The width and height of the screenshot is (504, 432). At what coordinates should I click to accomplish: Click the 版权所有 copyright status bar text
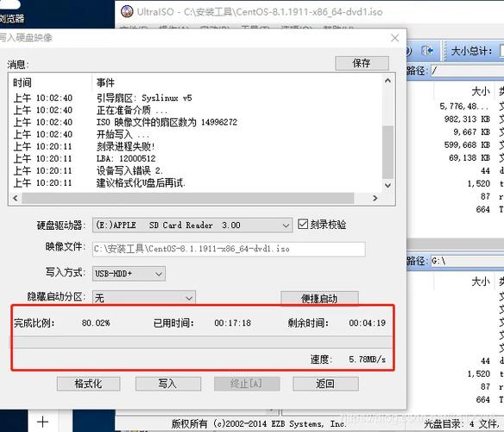[259, 424]
